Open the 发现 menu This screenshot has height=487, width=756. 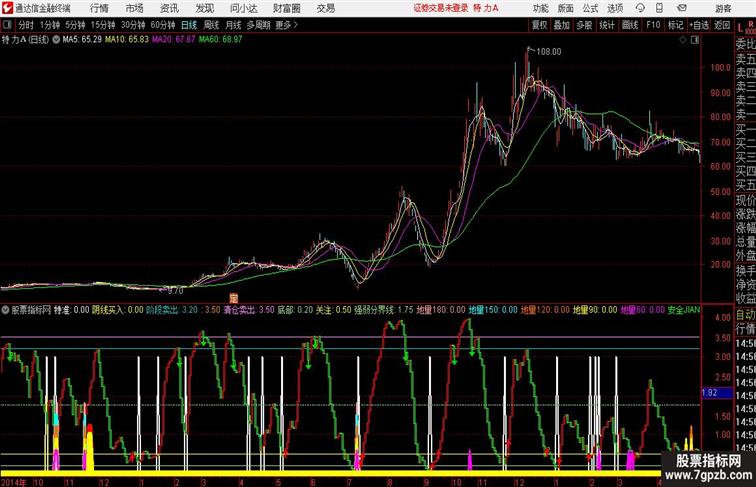pos(204,8)
